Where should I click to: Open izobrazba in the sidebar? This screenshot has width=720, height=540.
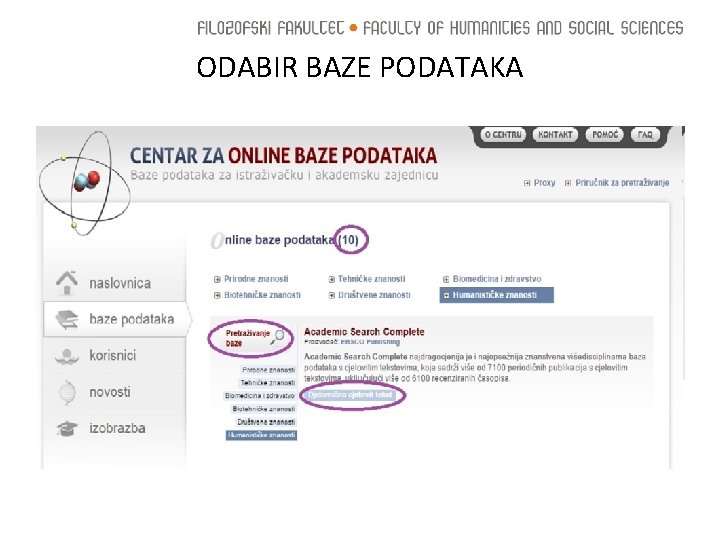(x=117, y=428)
